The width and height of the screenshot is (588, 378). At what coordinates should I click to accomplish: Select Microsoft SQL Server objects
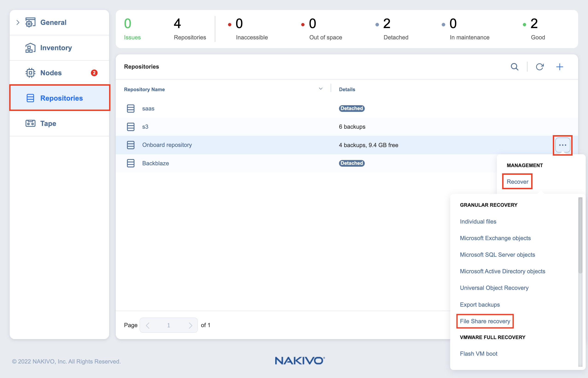(x=497, y=255)
